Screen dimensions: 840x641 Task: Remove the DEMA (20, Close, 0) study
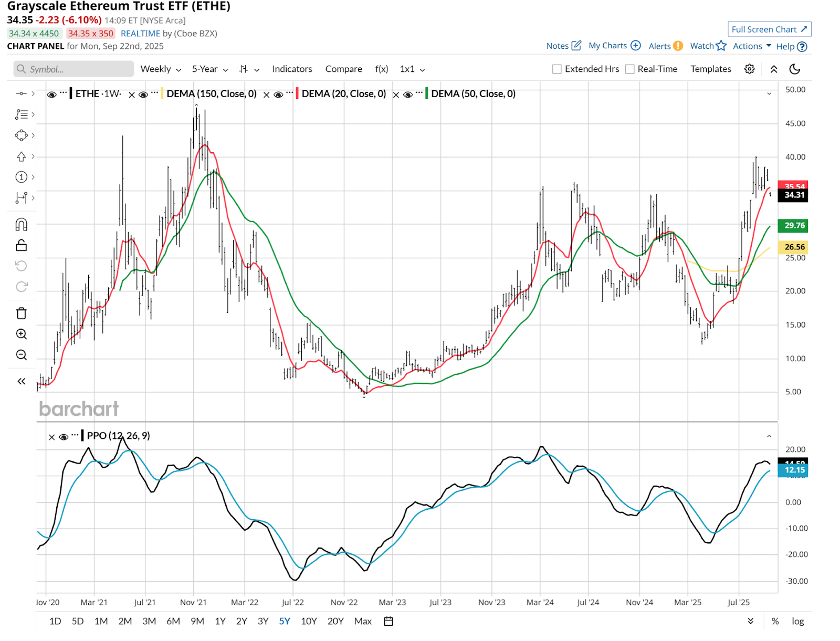267,94
